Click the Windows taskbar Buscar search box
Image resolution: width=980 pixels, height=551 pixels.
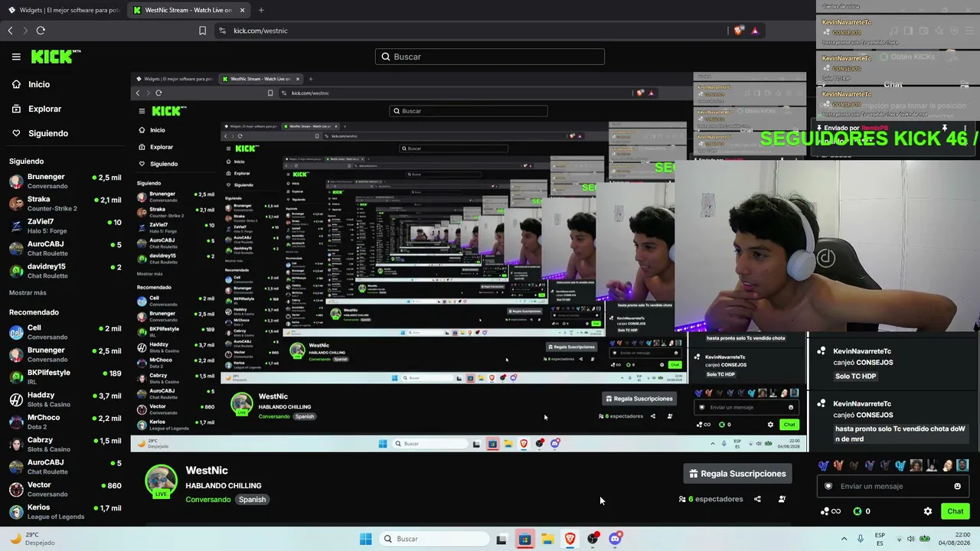pyautogui.click(x=434, y=539)
